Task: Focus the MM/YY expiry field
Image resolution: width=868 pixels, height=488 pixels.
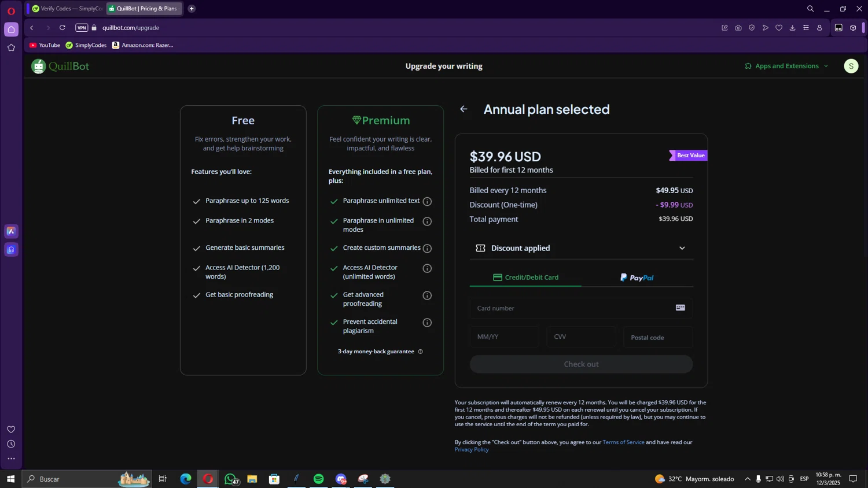Action: click(504, 337)
